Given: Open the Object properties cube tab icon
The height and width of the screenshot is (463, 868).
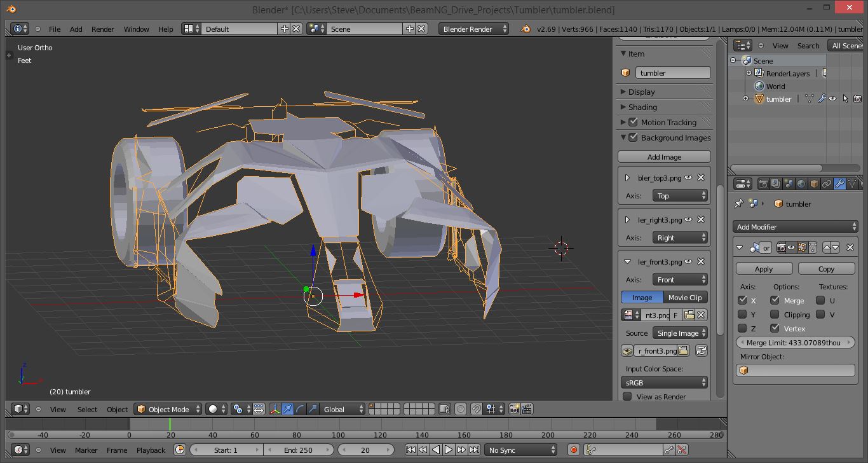Looking at the screenshot, I should (x=814, y=184).
